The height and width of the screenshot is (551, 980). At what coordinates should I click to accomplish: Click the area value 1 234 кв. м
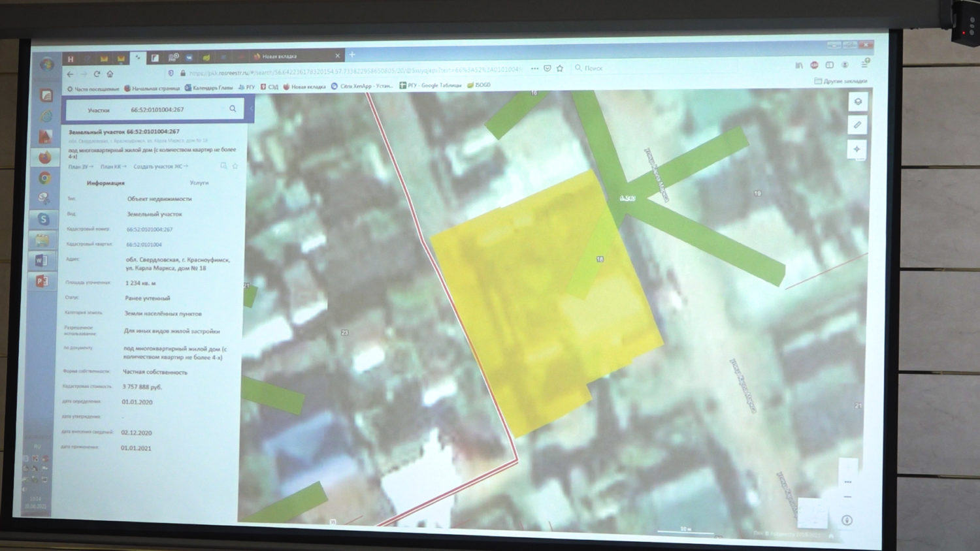pos(140,283)
